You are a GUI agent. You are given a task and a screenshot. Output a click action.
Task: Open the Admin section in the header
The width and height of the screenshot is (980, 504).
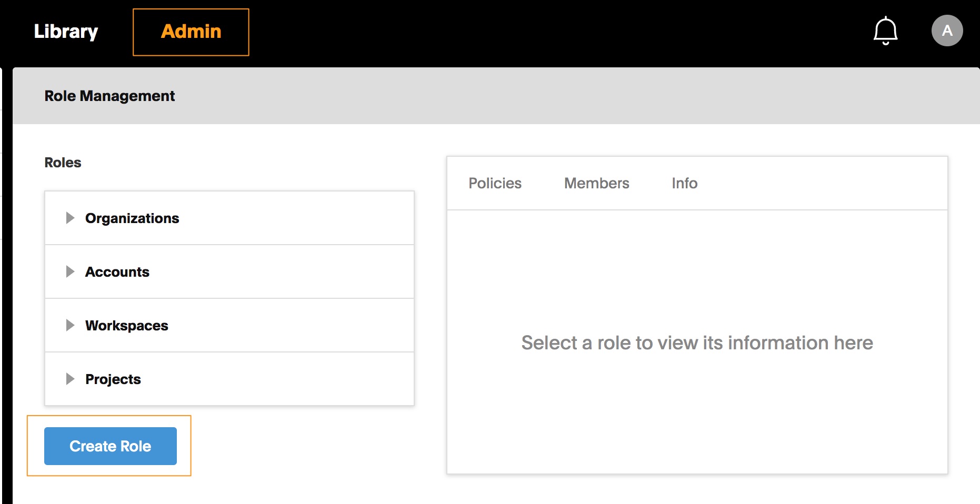(x=191, y=32)
